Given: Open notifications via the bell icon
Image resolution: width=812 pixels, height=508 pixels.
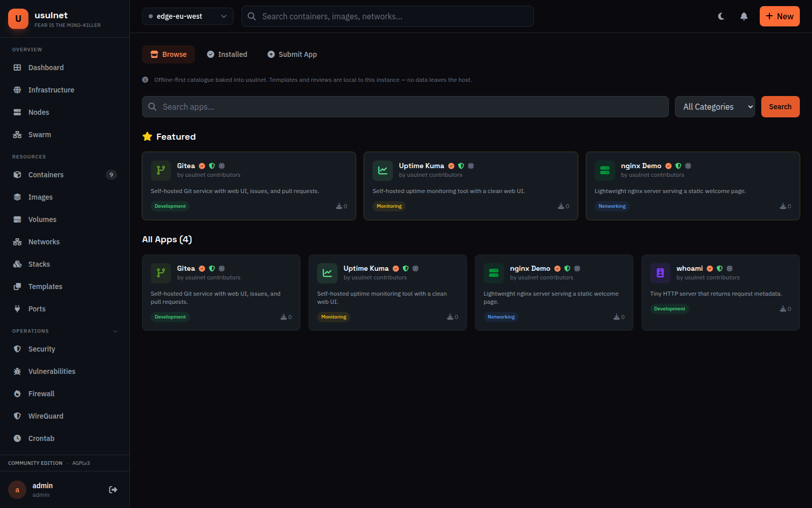Looking at the screenshot, I should point(744,16).
